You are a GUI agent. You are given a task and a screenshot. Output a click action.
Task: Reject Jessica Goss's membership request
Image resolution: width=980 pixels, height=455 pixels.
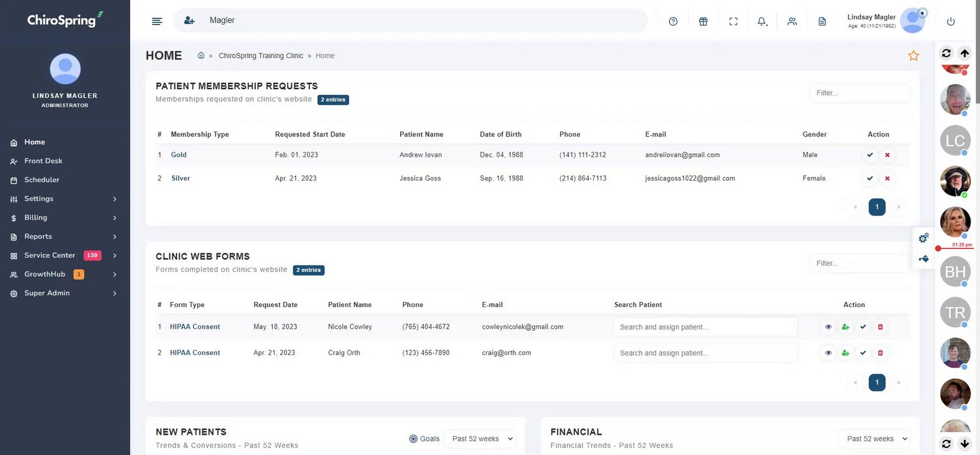(887, 178)
